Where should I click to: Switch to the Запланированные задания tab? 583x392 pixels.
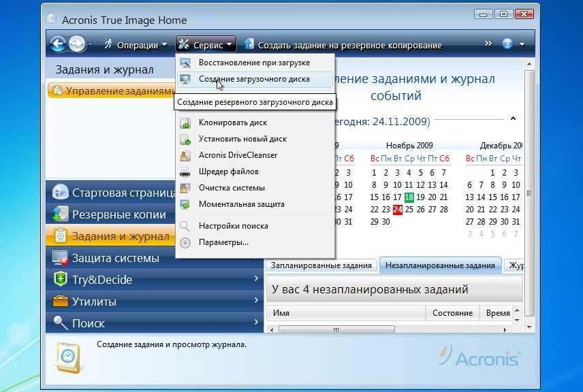coord(321,265)
